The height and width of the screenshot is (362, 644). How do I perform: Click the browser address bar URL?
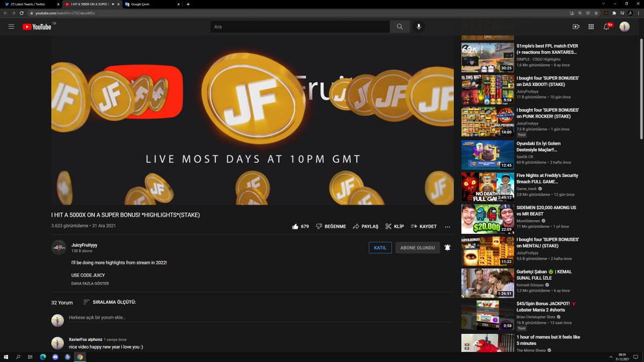[x=65, y=13]
